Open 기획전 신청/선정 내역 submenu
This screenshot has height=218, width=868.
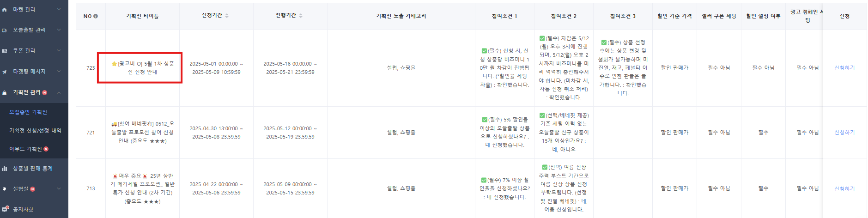(35, 131)
